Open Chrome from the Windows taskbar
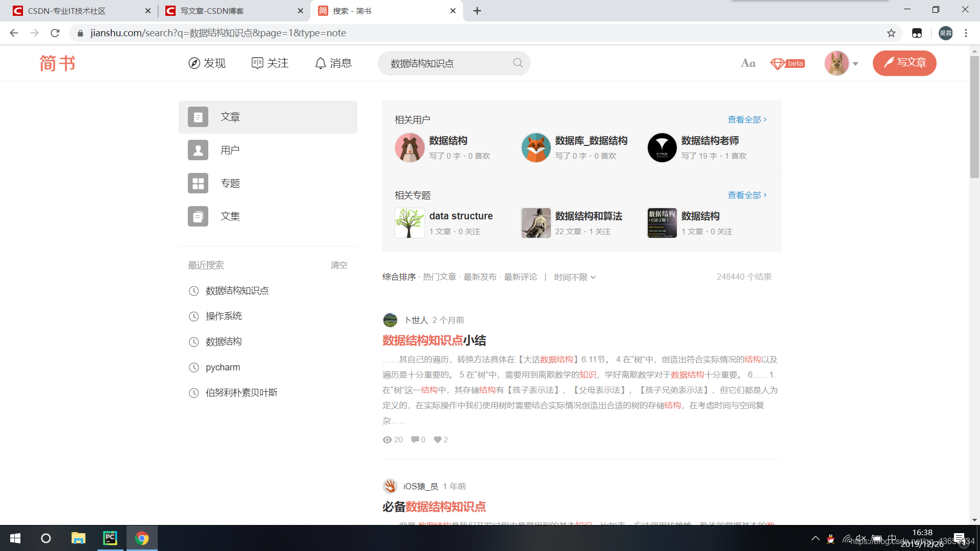Image resolution: width=980 pixels, height=551 pixels. 142,538
